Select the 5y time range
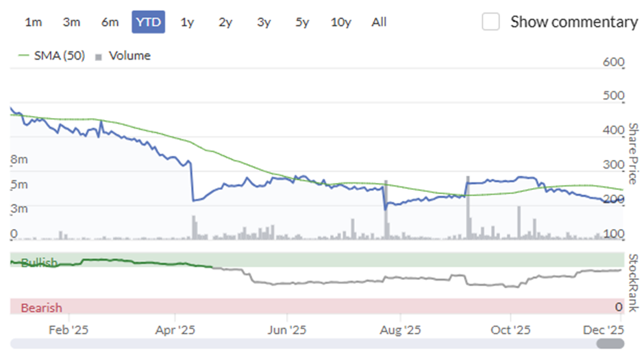 (x=302, y=22)
